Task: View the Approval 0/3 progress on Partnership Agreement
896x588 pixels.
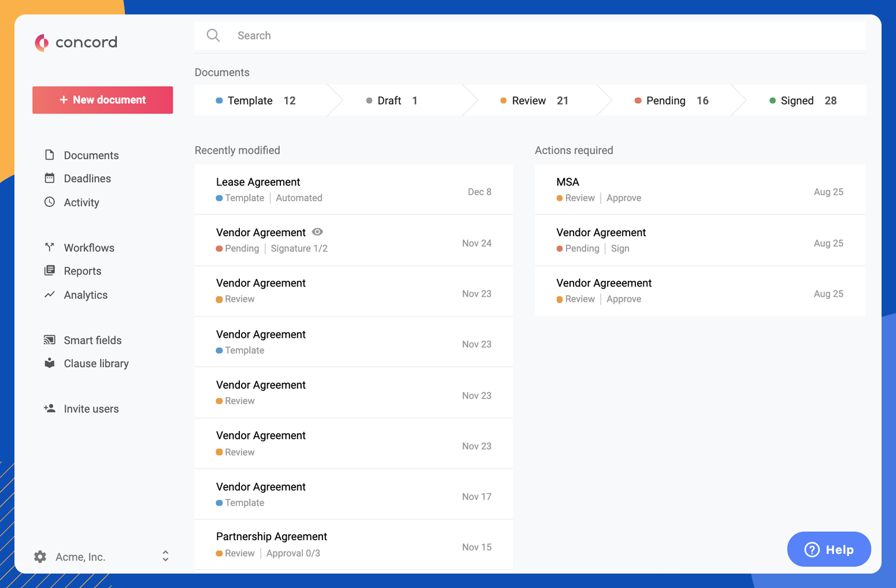Action: (293, 553)
